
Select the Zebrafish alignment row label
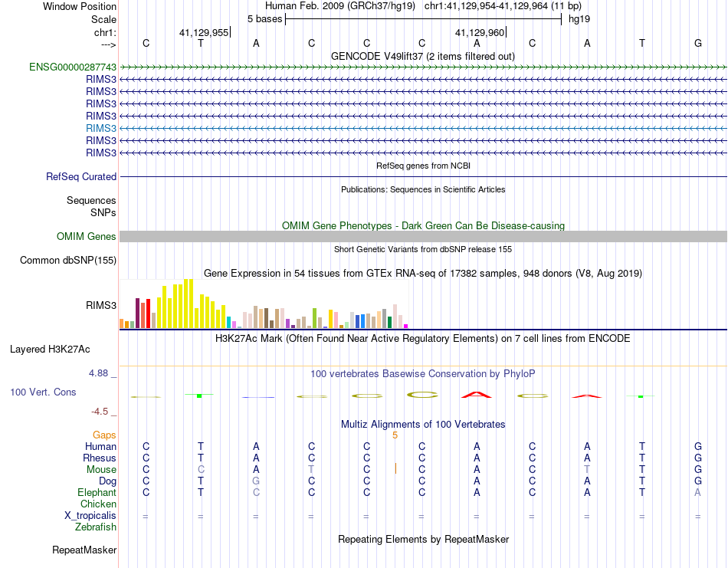coord(96,527)
